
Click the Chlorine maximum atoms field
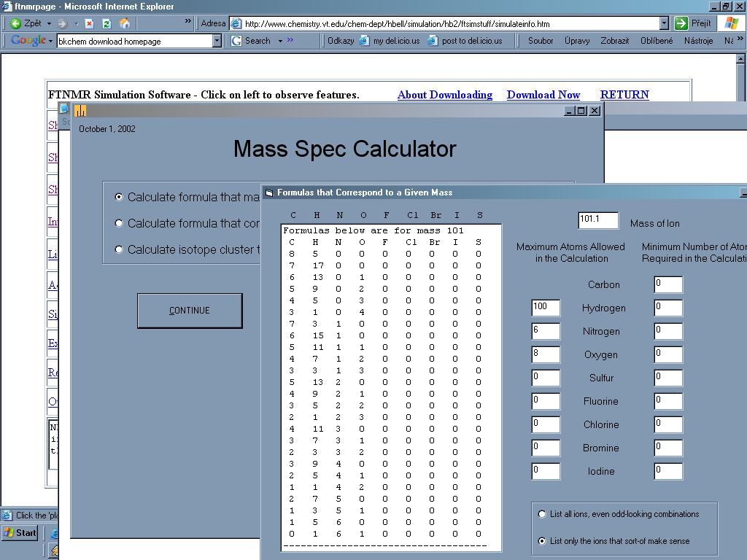point(546,424)
